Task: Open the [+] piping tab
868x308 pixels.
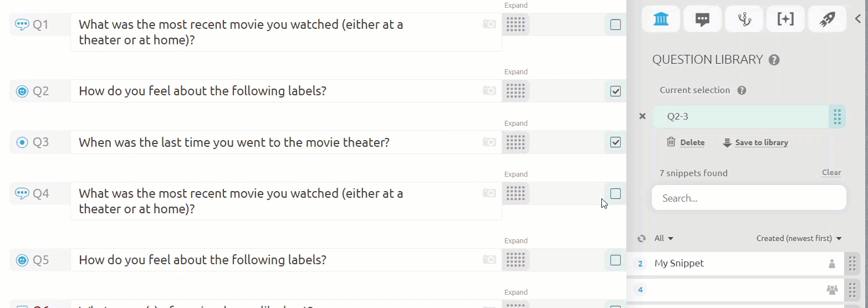Action: [785, 19]
